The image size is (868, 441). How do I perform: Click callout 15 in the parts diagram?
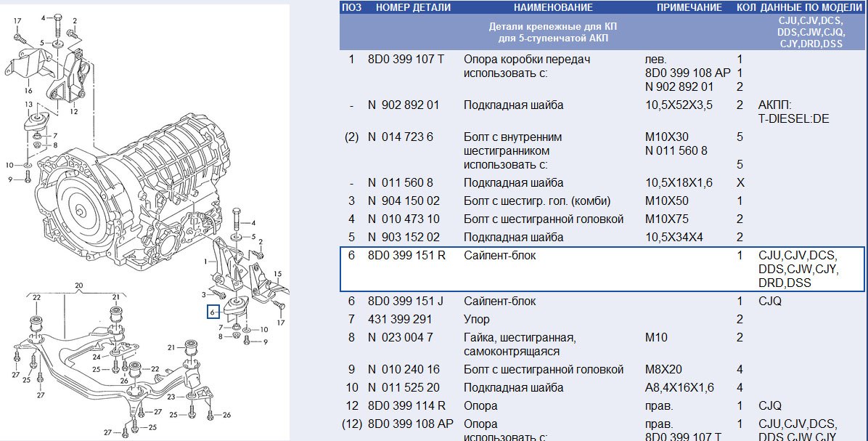coord(278,274)
